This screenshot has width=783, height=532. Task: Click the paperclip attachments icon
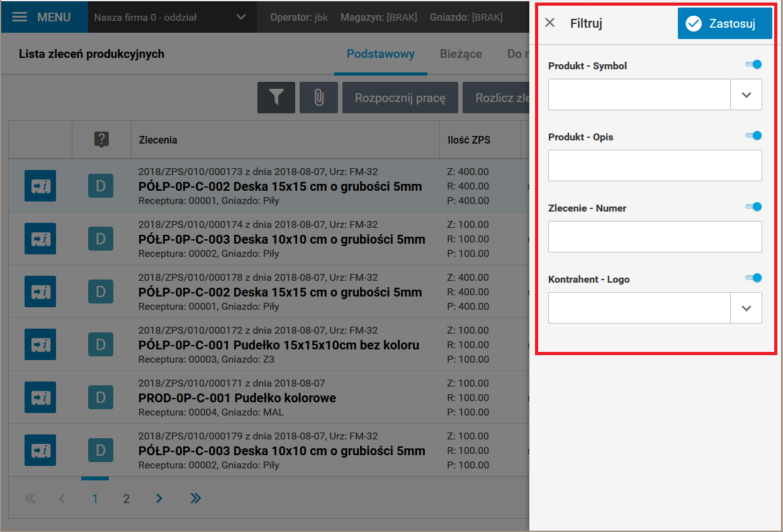[318, 98]
